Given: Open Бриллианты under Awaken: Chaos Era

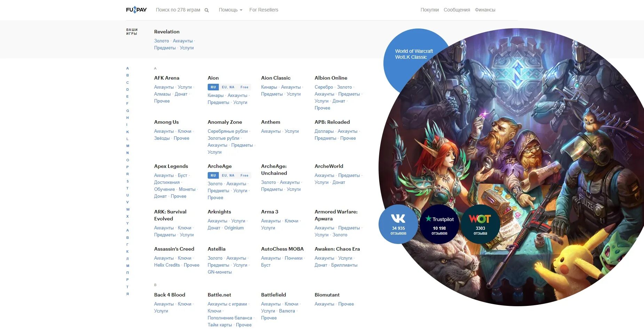Looking at the screenshot, I should [344, 265].
